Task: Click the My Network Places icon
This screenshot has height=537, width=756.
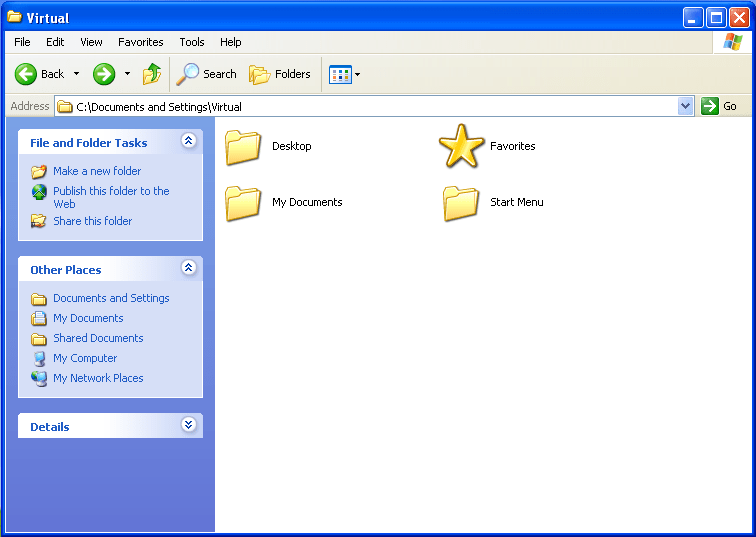Action: pyautogui.click(x=39, y=379)
